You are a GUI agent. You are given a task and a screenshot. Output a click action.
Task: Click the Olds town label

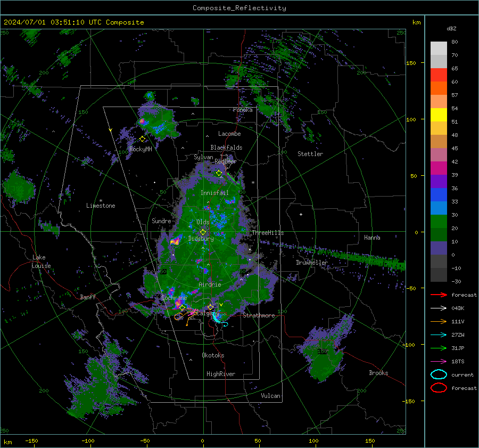[203, 222]
